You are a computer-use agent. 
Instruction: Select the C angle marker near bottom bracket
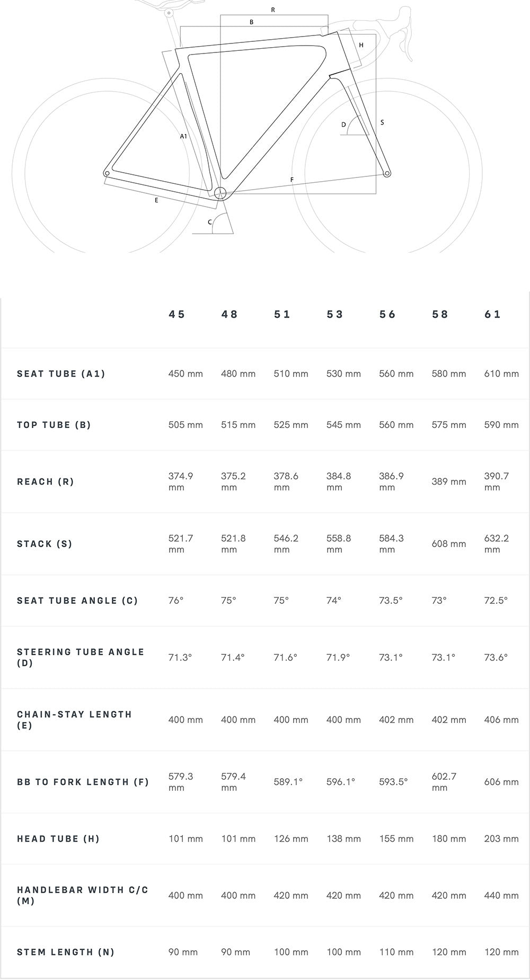pyautogui.click(x=210, y=222)
